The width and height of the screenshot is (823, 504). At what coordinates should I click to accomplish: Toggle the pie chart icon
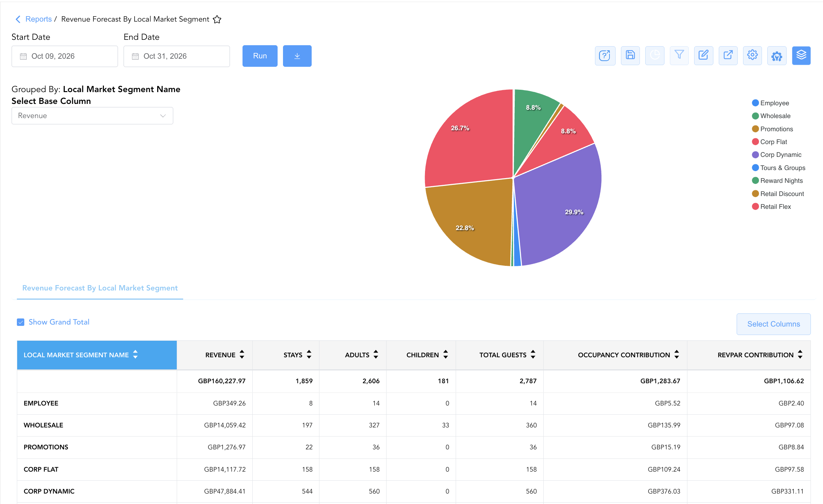click(655, 56)
